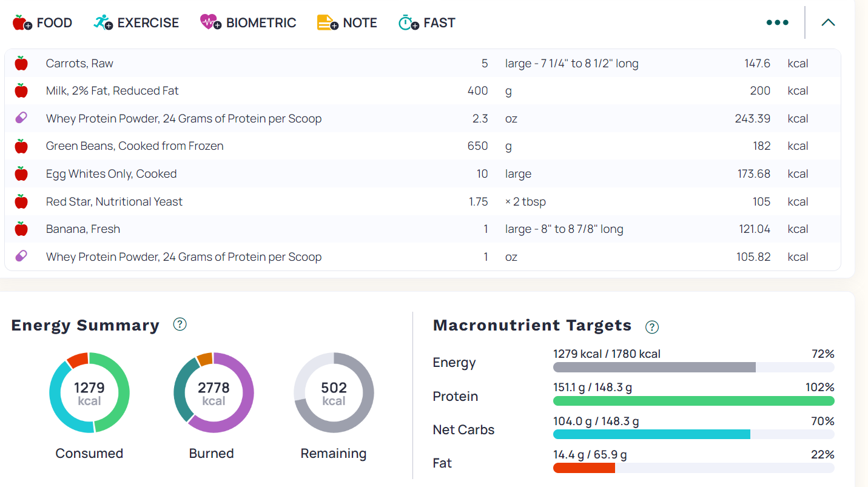Click the apple icon beside Carrots, Raw
Viewport: 868px width, 487px height.
point(21,63)
